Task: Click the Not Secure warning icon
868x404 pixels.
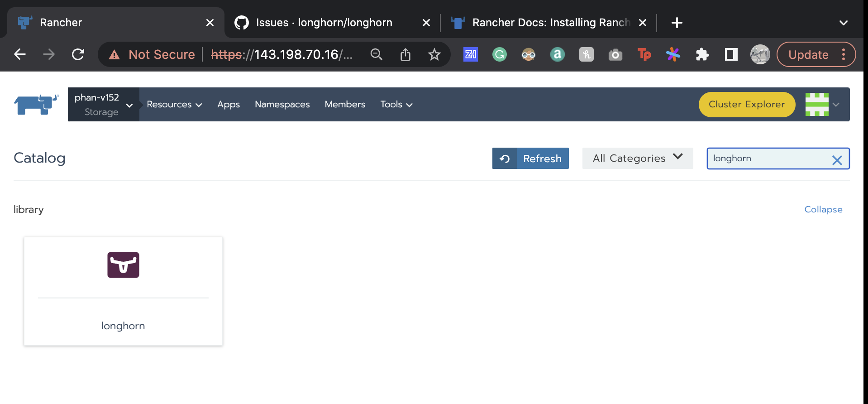Action: (114, 55)
